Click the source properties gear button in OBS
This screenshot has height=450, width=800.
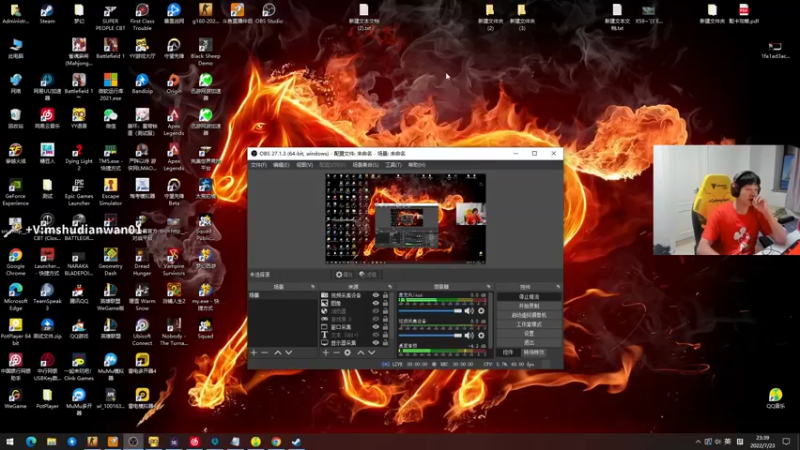(344, 274)
